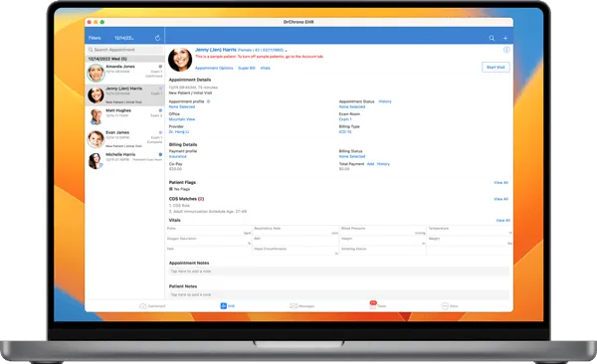Screen dimensions: 597x364
Task: Open the Super Bill link
Action: [x=247, y=68]
